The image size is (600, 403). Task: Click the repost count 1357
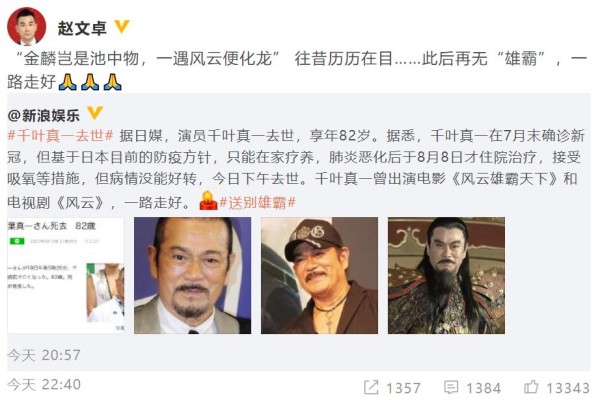pyautogui.click(x=403, y=388)
